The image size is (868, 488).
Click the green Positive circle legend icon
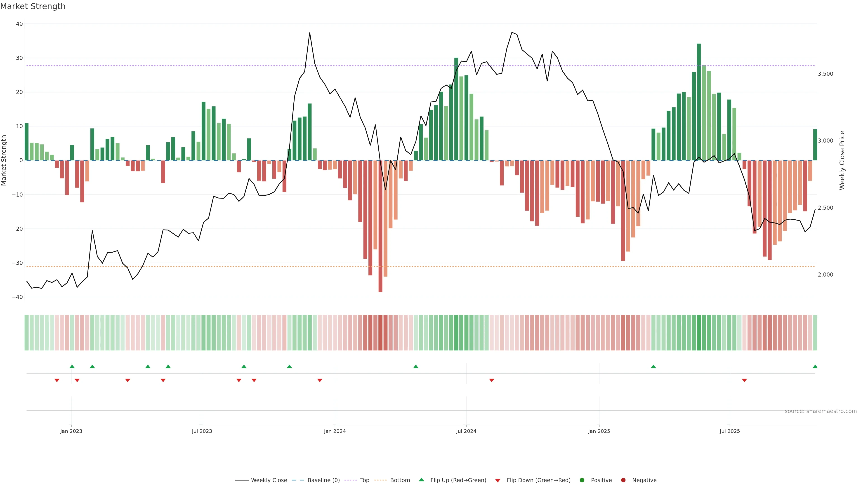(x=582, y=480)
